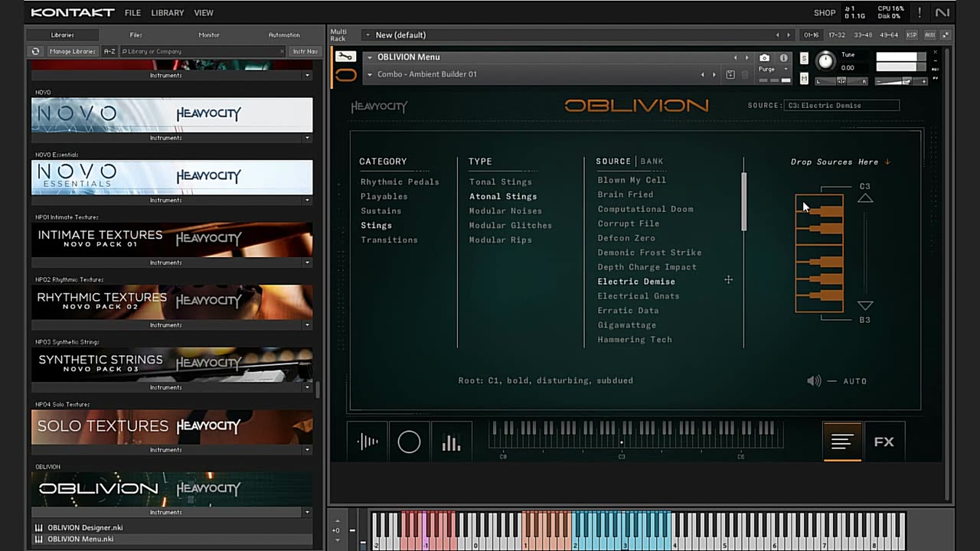Load the previous snapshot arrow
This screenshot has height=551, width=980.
[x=703, y=74]
